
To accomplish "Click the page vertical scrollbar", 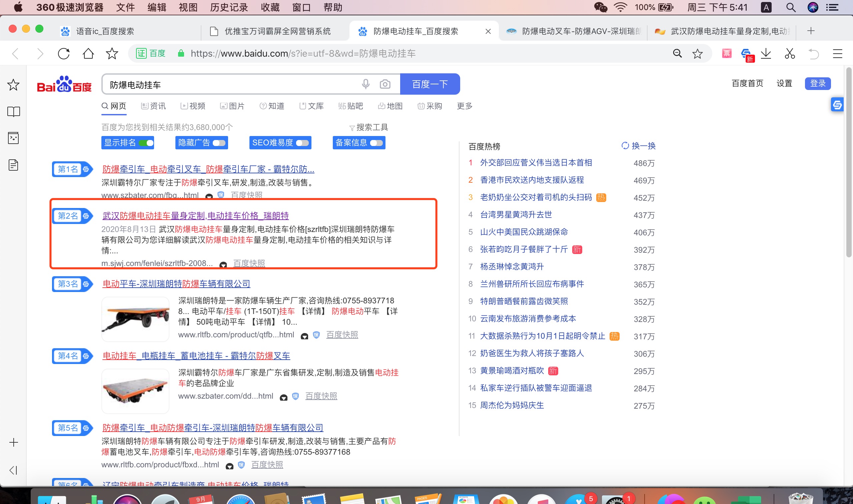I will (x=849, y=162).
